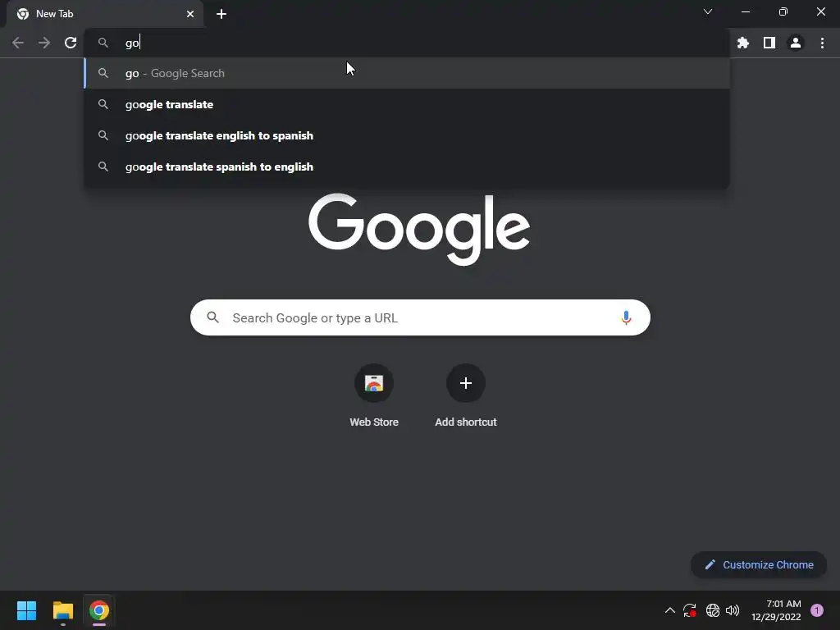This screenshot has width=840, height=630.
Task: Open the Extensions puzzle icon
Action: tap(743, 43)
